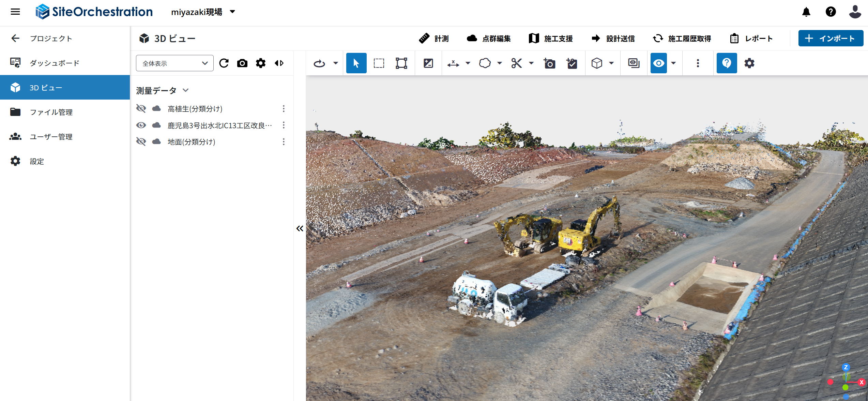Open the 全体表示 display dropdown

[x=174, y=63]
